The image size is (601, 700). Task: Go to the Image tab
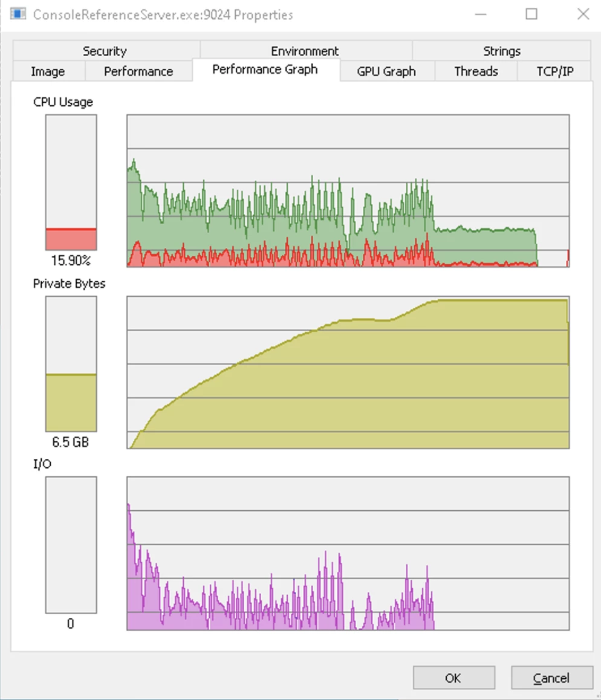(x=48, y=71)
